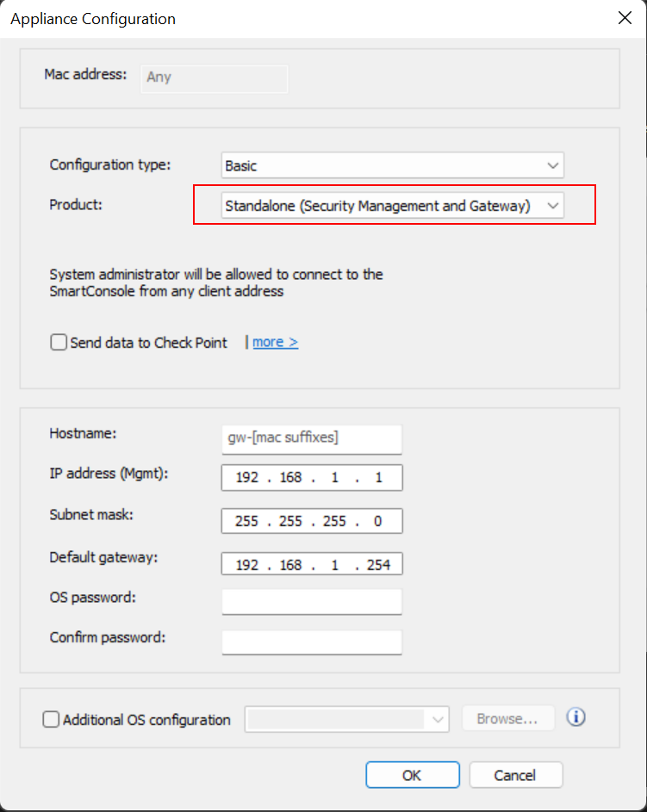Tick the Additional OS configuration checkbox

click(x=52, y=720)
